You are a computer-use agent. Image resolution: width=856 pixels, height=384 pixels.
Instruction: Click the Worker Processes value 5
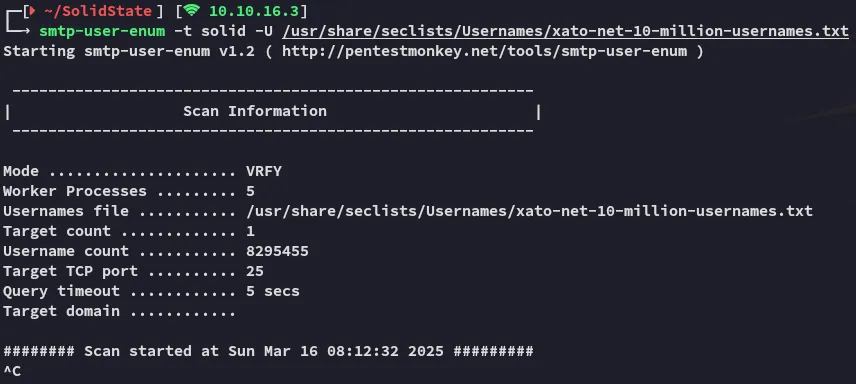pos(251,191)
